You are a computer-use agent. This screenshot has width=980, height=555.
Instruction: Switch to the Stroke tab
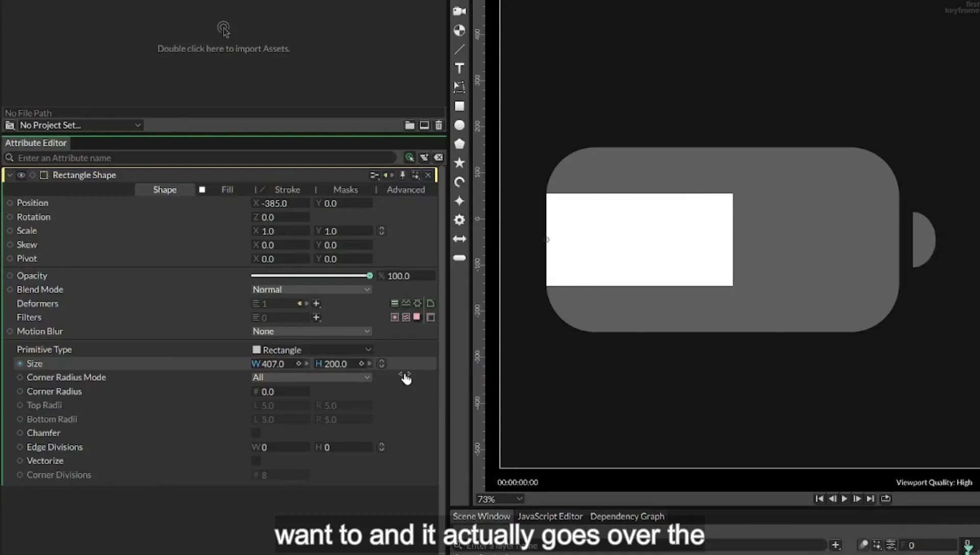click(287, 190)
